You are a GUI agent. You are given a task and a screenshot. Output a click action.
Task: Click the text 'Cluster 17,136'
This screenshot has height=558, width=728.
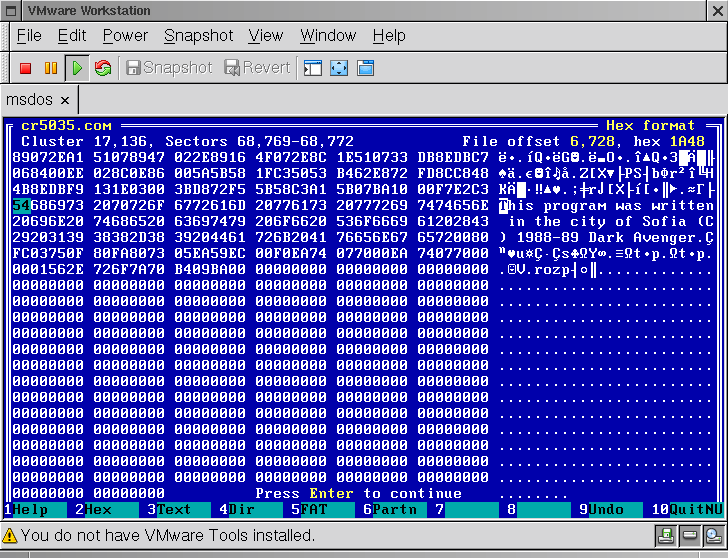point(84,142)
